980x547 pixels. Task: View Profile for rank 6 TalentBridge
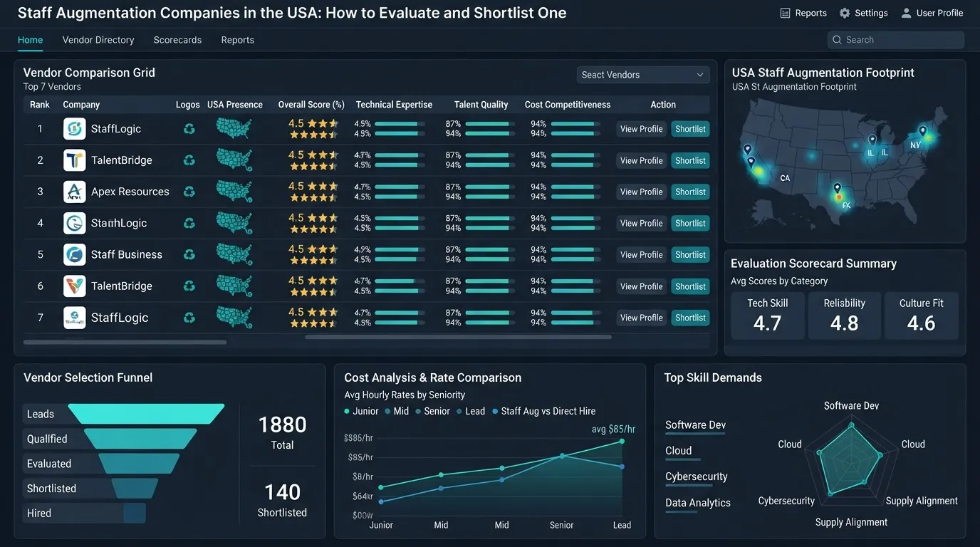(641, 286)
